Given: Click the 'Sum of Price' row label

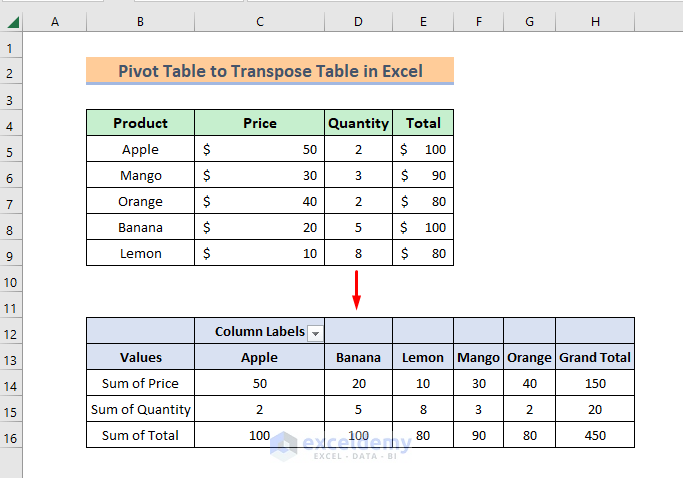Looking at the screenshot, I should [x=140, y=383].
